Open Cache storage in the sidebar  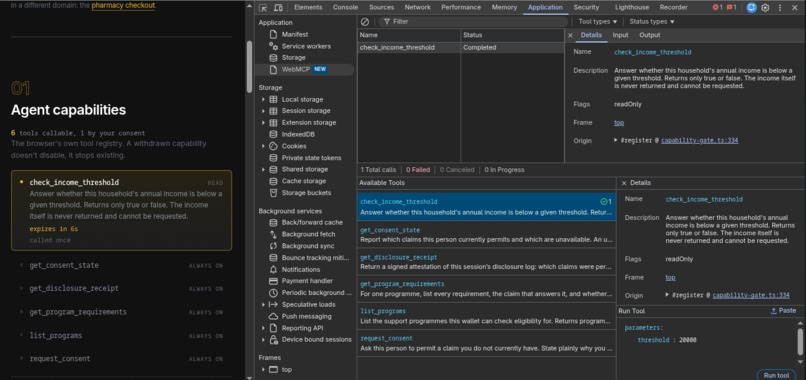(x=303, y=181)
